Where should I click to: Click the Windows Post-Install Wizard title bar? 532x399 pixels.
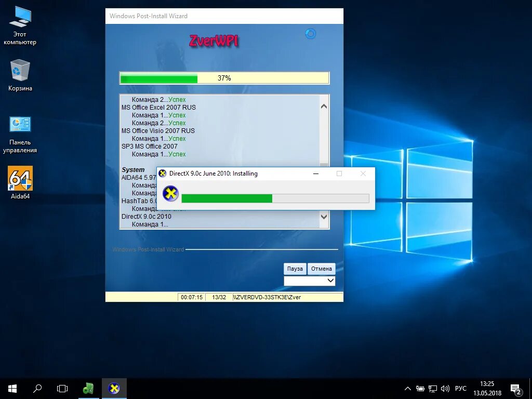224,16
